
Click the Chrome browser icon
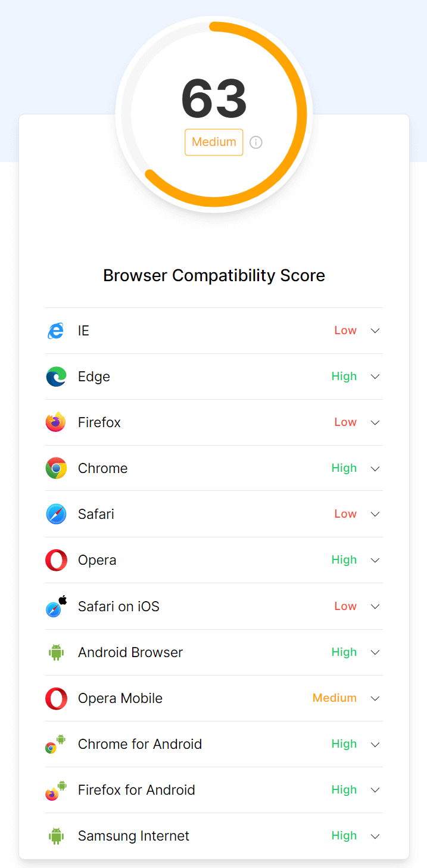(x=57, y=468)
